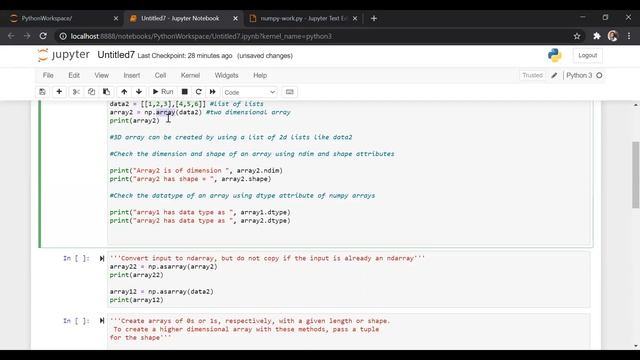Open the cell type Code dropdown
This screenshot has width=640, height=360.
tap(249, 92)
